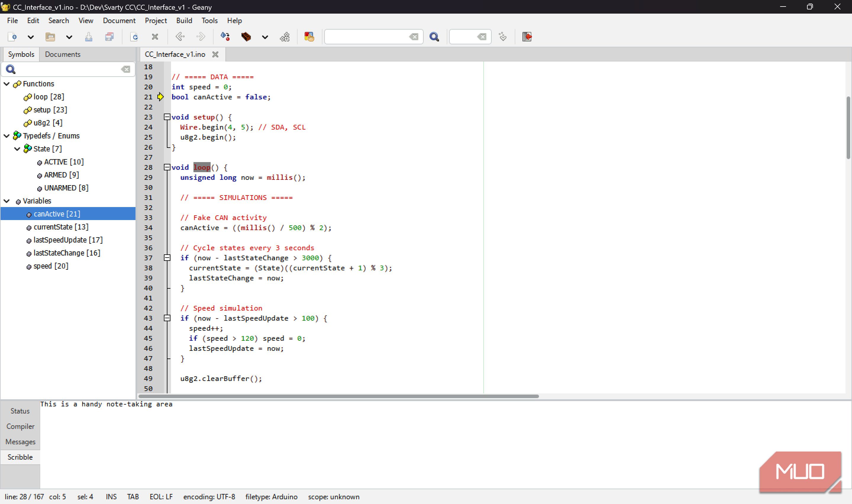852x504 pixels.
Task: Close the CC_Interface_v1.ino document tab
Action: [215, 54]
